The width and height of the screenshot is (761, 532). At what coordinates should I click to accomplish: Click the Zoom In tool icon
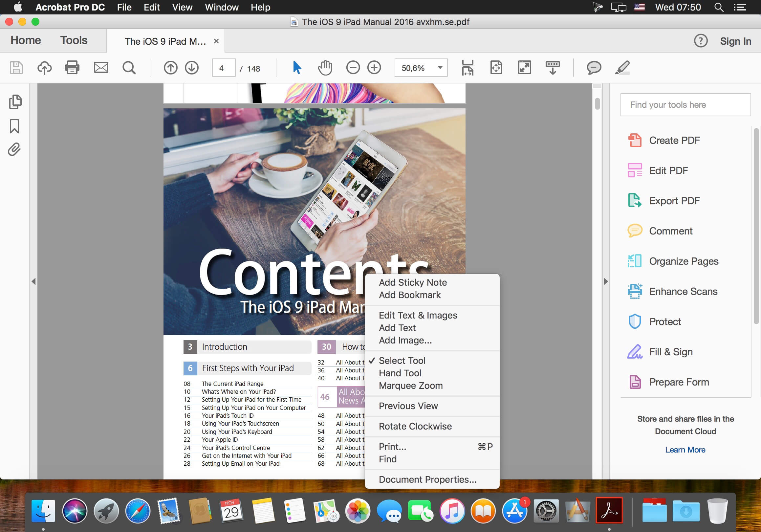tap(375, 67)
